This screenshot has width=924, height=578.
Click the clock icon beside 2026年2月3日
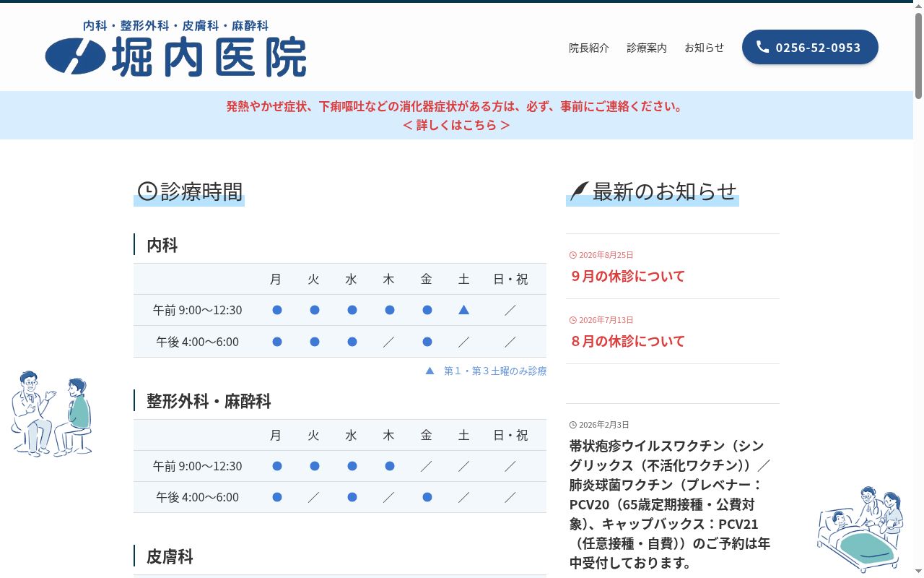[x=573, y=425]
